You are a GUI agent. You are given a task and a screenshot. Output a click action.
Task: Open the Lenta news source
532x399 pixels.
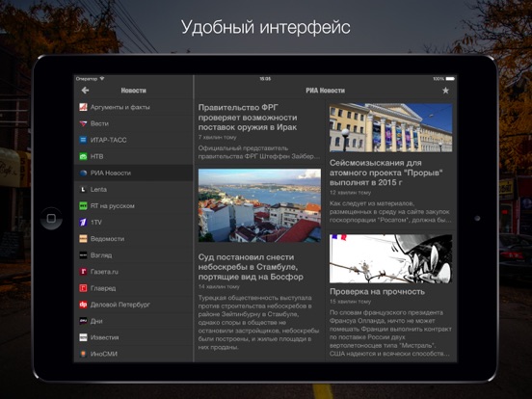coord(134,189)
